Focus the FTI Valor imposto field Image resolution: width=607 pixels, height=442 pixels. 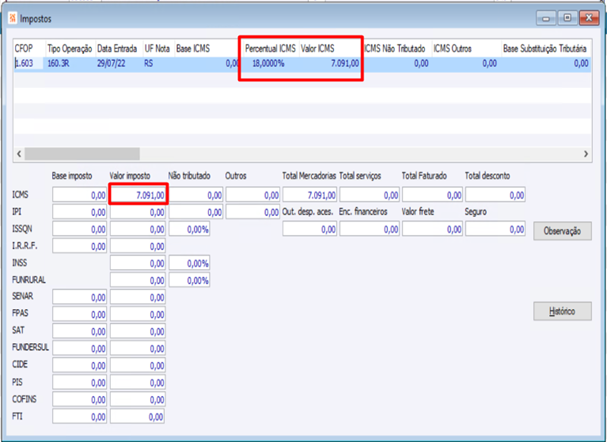click(138, 416)
